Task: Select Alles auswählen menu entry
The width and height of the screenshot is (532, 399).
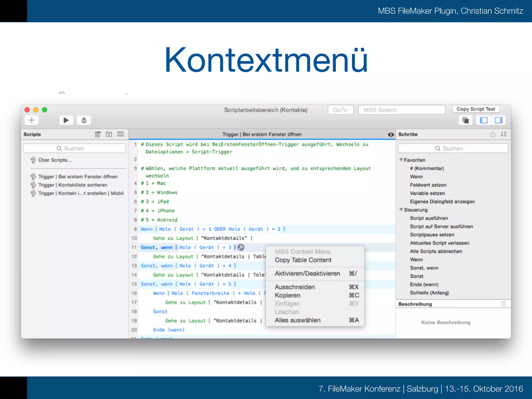Action: click(x=315, y=320)
